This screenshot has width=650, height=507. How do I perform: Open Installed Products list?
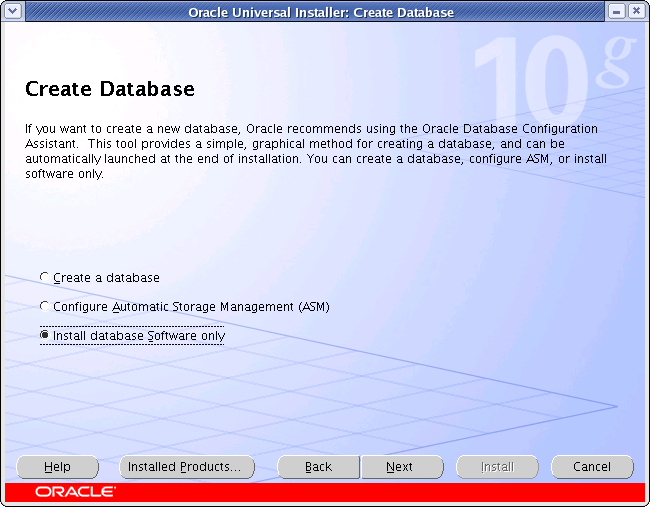click(187, 467)
